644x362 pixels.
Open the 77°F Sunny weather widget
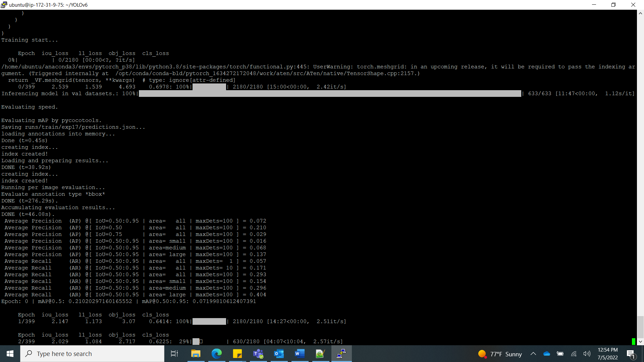click(x=500, y=354)
